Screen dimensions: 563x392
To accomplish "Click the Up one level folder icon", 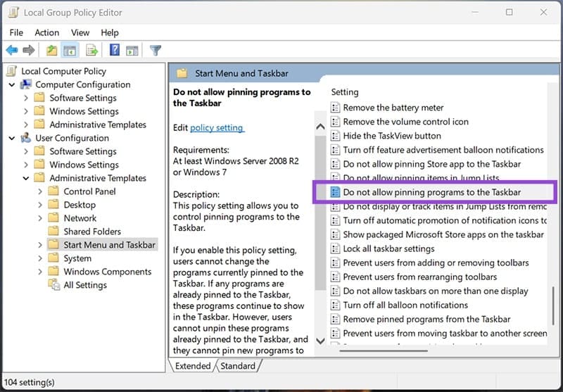I will 51,51.
